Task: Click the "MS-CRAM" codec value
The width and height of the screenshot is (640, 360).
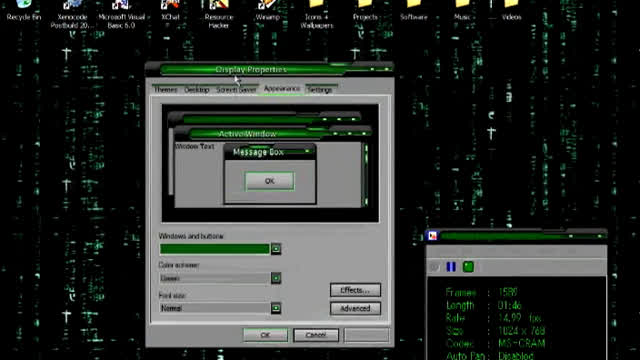Action: [x=522, y=343]
